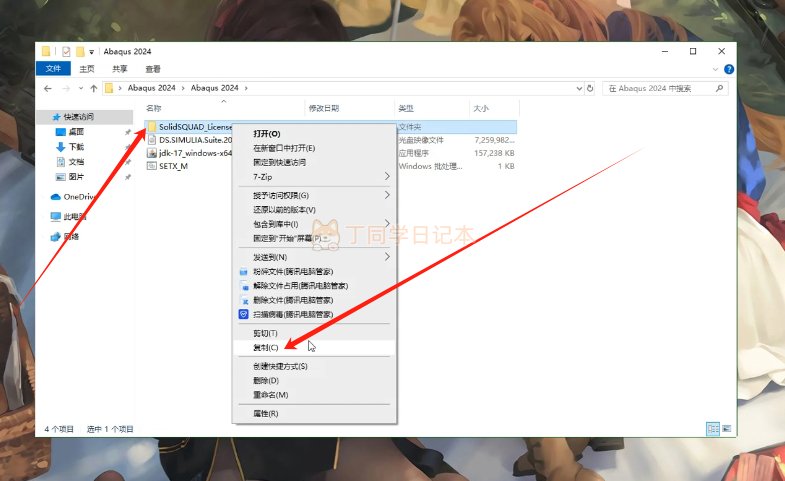The height and width of the screenshot is (481, 785).
Task: Click Windows 批处理 type cell
Action: [x=430, y=166]
